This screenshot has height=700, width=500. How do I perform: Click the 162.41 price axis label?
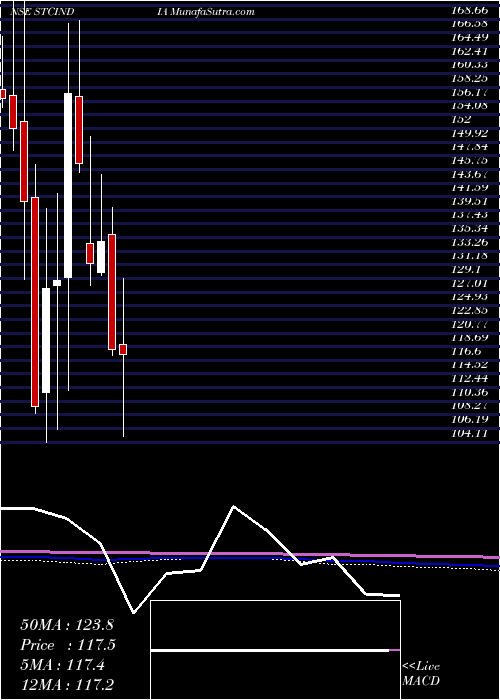(x=469, y=51)
